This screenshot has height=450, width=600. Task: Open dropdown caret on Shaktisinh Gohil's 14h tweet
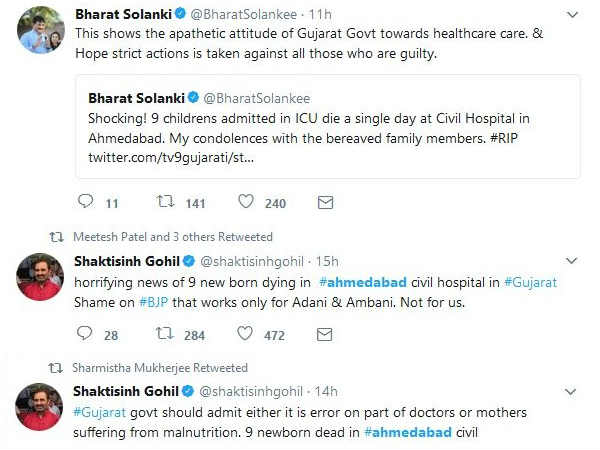click(572, 391)
